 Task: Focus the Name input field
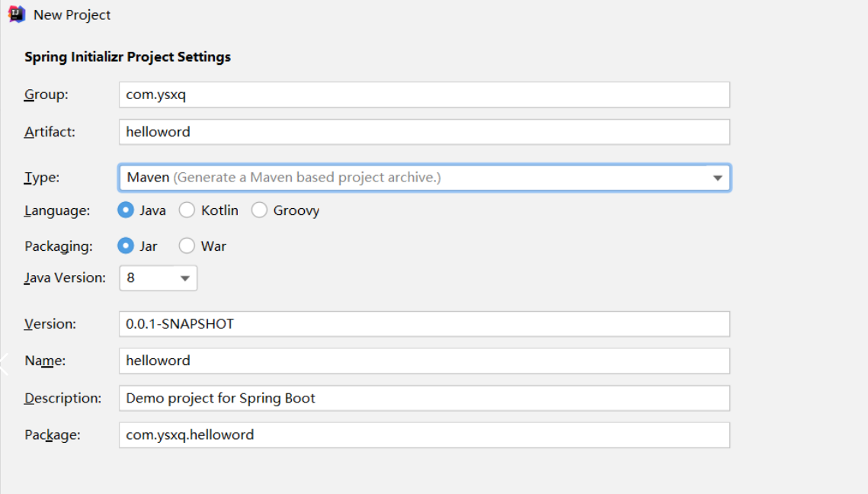[x=424, y=361]
